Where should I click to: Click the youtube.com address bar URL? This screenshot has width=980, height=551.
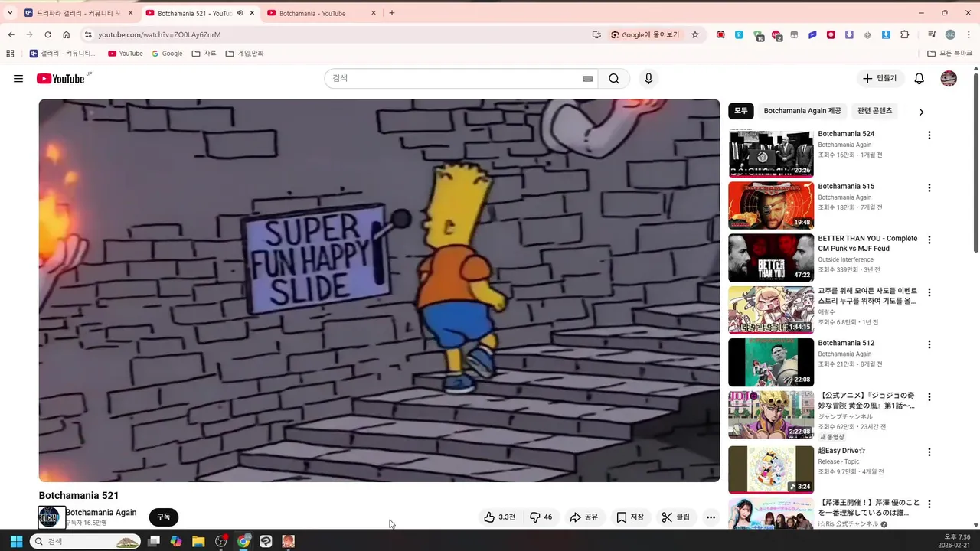pos(159,34)
